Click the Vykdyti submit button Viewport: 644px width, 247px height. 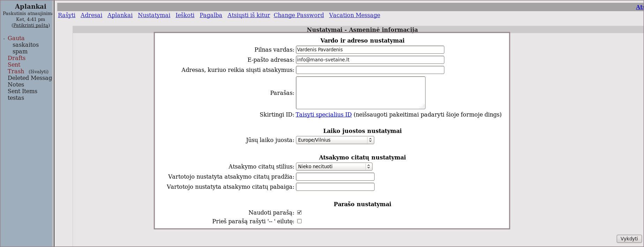point(629,239)
